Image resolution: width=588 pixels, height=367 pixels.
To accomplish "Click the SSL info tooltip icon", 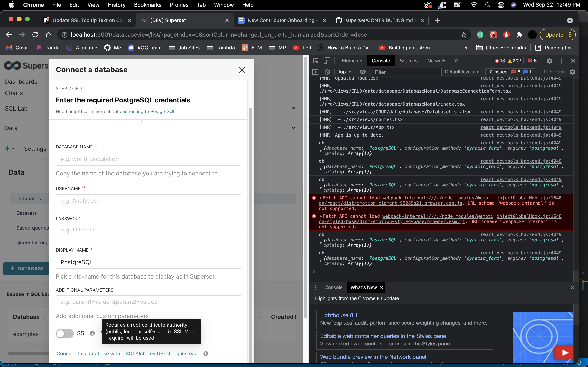I will (92, 333).
